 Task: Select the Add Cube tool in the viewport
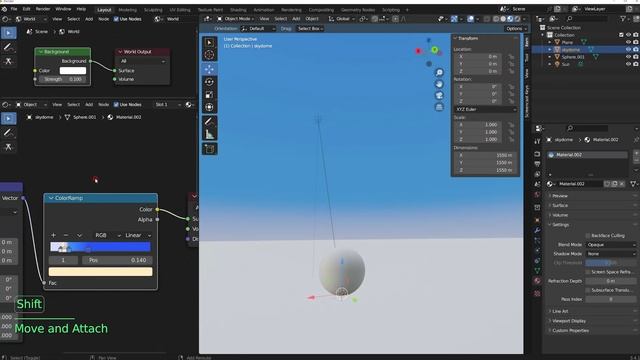[209, 149]
